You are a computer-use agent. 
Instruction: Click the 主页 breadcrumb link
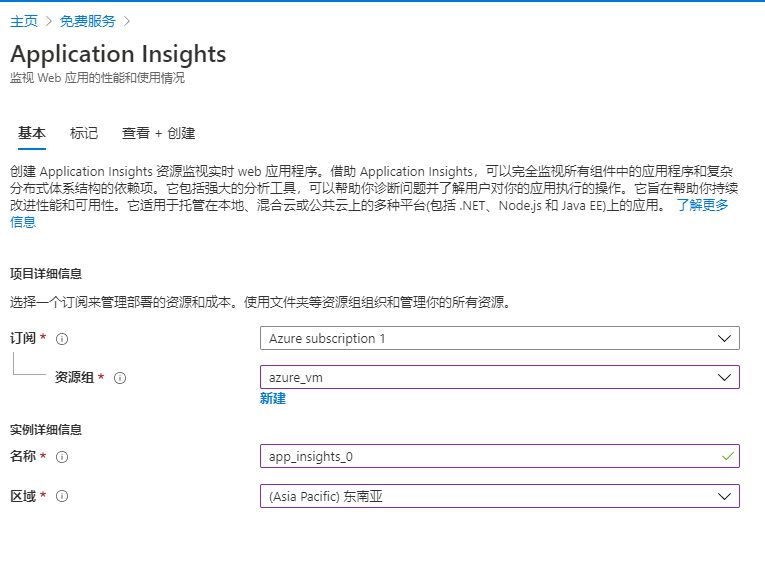click(24, 21)
